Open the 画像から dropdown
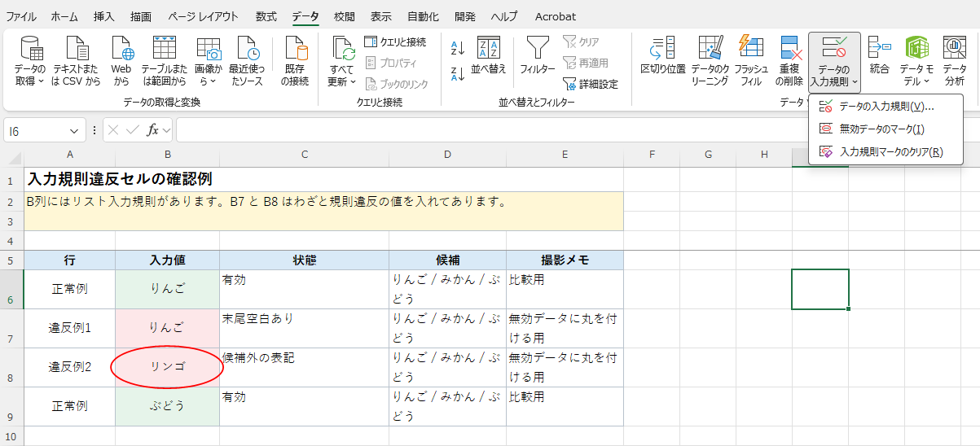 tap(208, 62)
